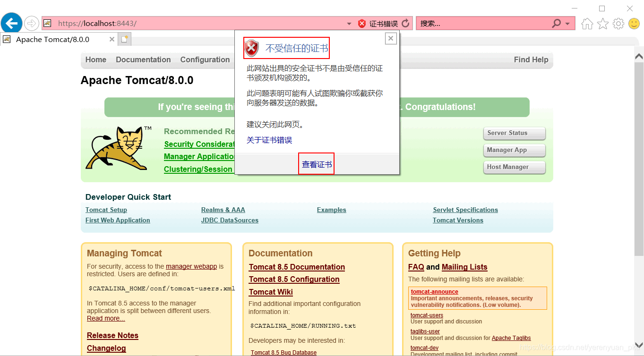Open the Configuration navigation item
This screenshot has height=356, width=644.
point(205,59)
